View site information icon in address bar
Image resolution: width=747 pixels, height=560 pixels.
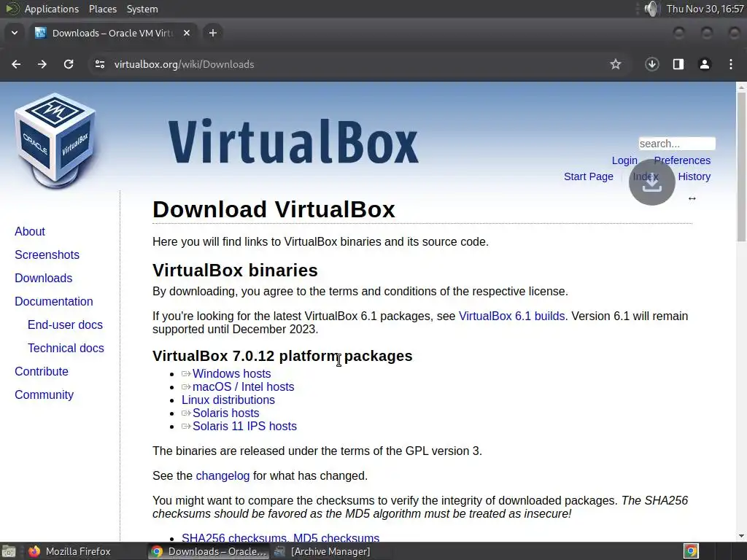(99, 64)
